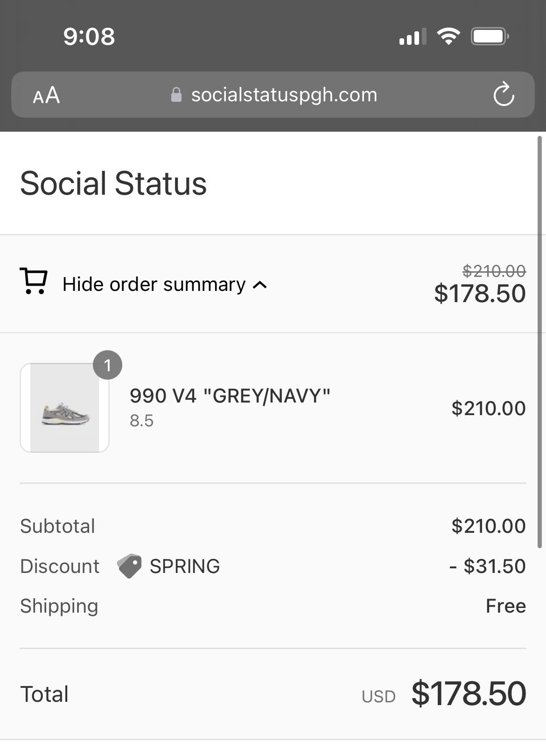Open the socialstatuspgh.com address field

284,95
